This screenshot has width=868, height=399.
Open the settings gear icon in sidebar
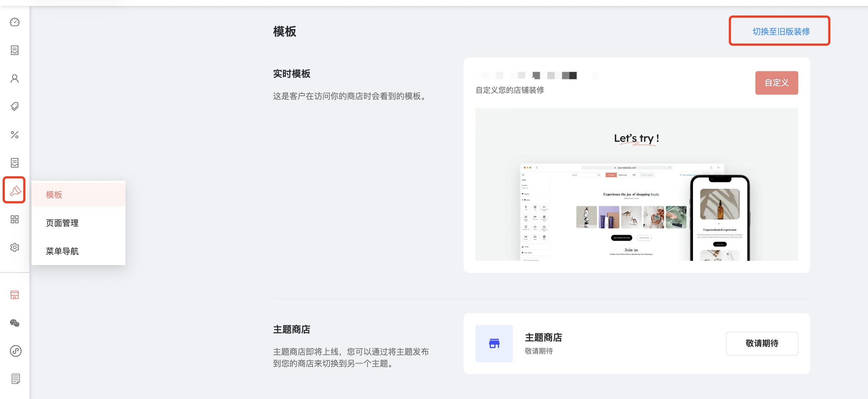(15, 247)
